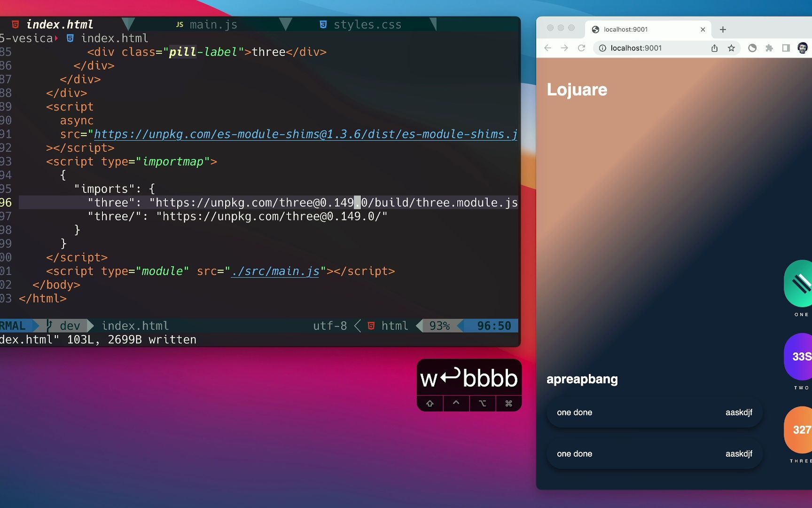Open the Extensions puzzle menu
The width and height of the screenshot is (812, 508).
[x=769, y=48]
